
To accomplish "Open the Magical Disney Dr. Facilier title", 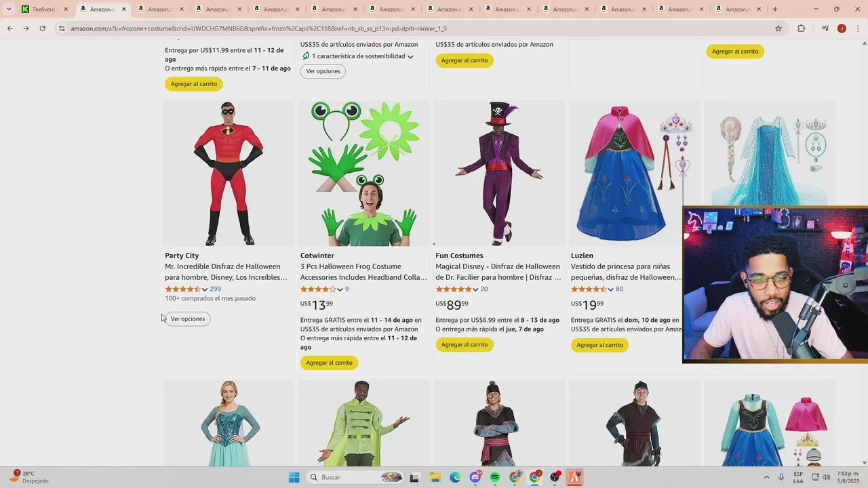I will click(498, 272).
